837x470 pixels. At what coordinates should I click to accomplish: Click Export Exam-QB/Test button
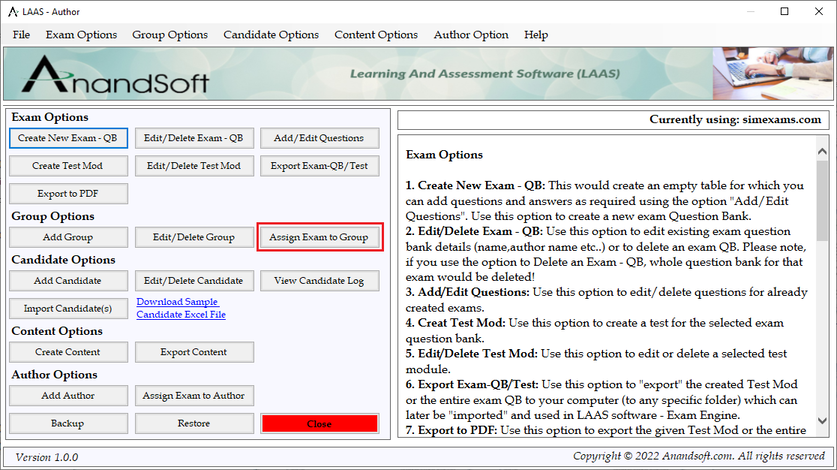click(x=319, y=166)
